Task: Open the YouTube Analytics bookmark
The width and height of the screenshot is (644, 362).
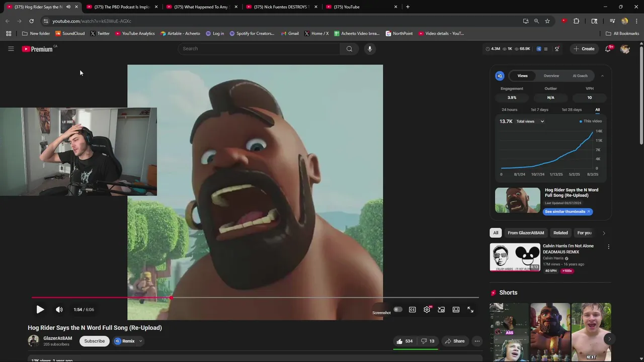Action: [x=135, y=34]
